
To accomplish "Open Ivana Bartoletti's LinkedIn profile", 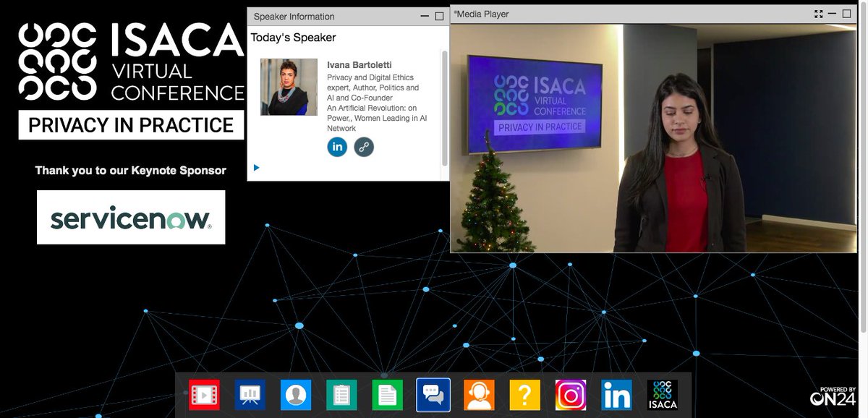I will click(x=337, y=147).
